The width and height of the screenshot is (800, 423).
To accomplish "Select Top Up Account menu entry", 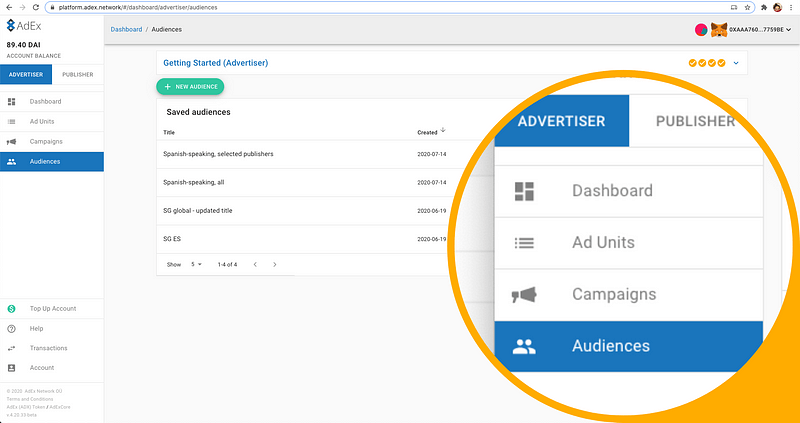I will click(x=52, y=309).
